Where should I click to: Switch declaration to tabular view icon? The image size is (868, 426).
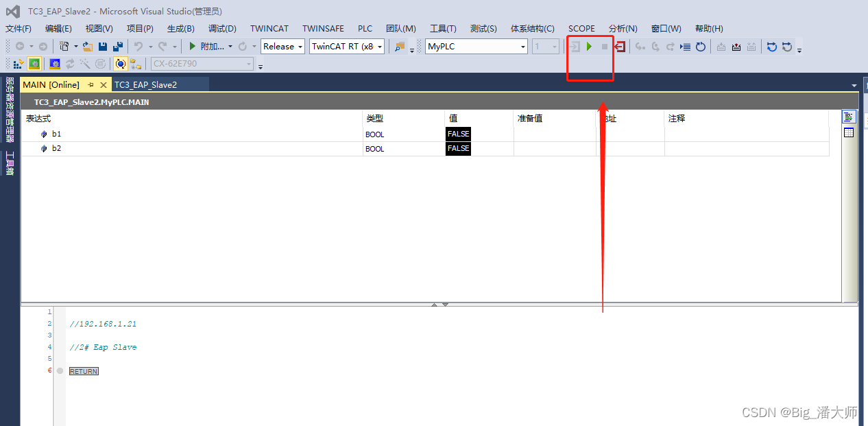(849, 132)
